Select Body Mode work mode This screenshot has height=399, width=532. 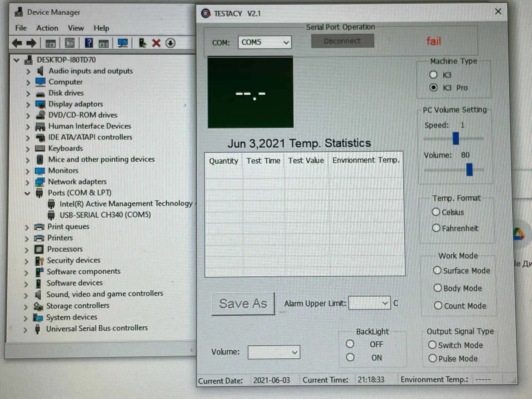pyautogui.click(x=438, y=288)
